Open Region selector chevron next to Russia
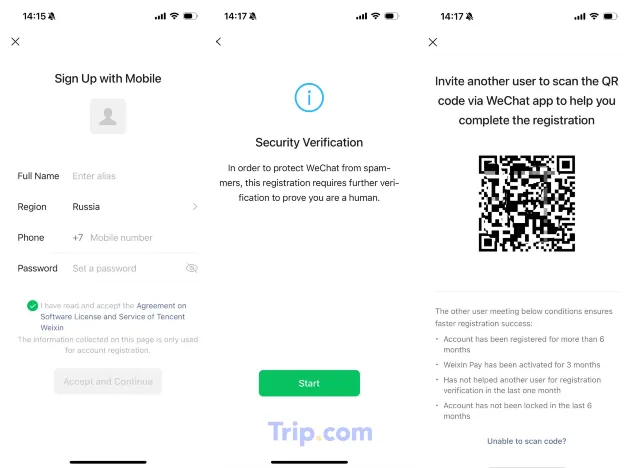The image size is (640, 468). pyautogui.click(x=195, y=207)
